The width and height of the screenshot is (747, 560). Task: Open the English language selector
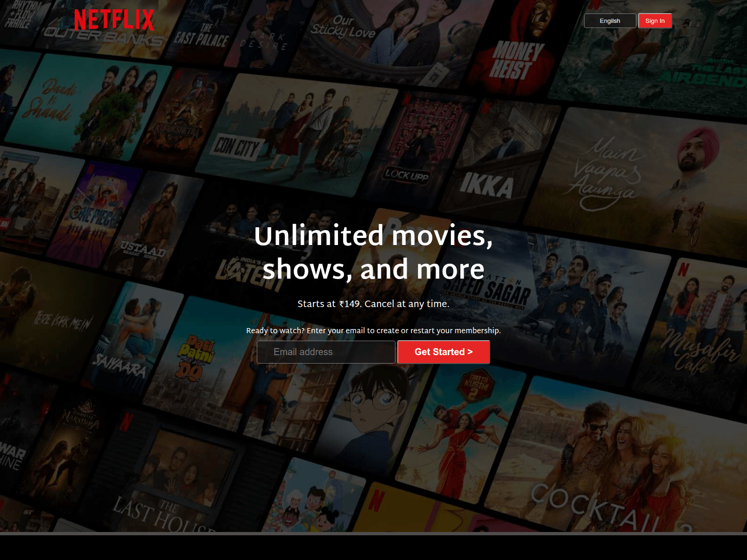coord(610,21)
